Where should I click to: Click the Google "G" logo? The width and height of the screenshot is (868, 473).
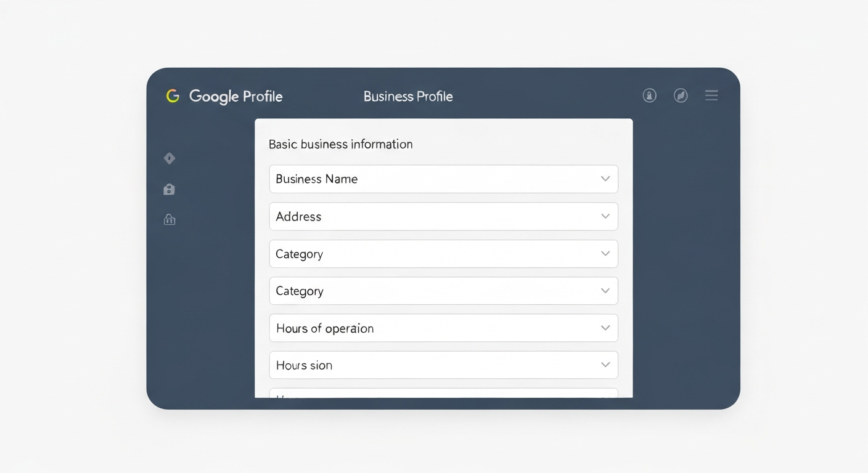pos(173,96)
